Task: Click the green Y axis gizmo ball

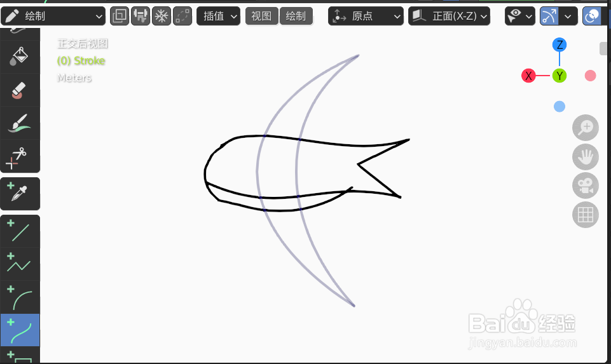Action: [560, 76]
